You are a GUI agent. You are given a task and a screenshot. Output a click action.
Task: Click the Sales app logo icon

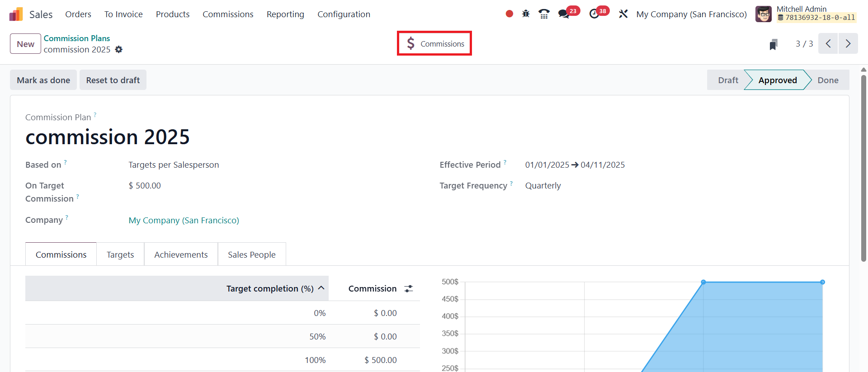pyautogui.click(x=16, y=14)
